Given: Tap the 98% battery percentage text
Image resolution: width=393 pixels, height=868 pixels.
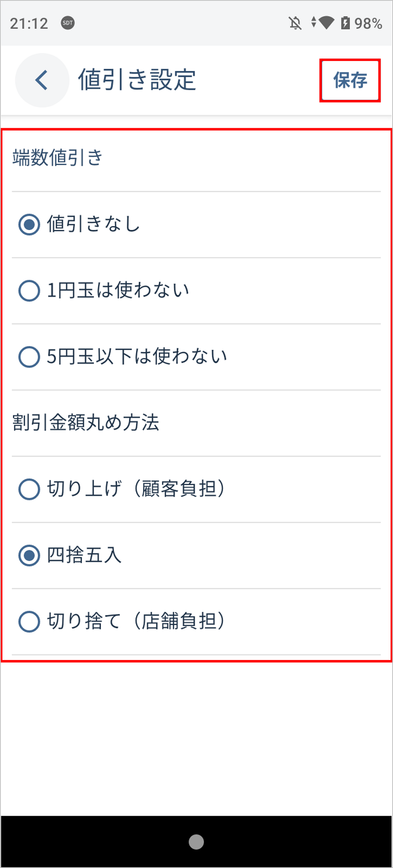Looking at the screenshot, I should pos(368,24).
